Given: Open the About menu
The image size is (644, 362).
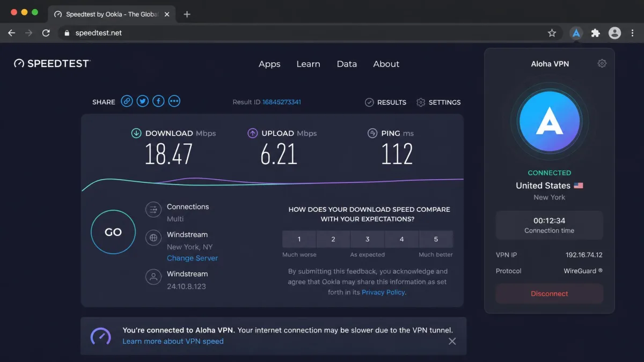Looking at the screenshot, I should (x=386, y=64).
